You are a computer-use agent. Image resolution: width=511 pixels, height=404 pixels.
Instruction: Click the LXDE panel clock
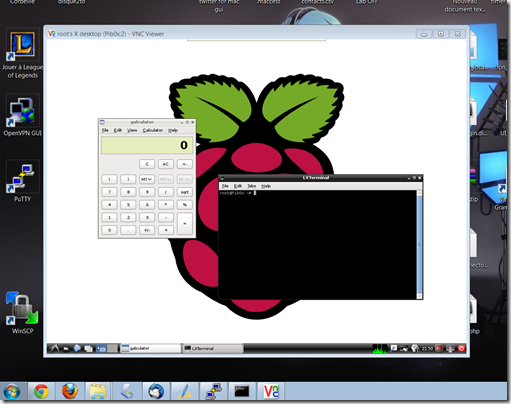coord(427,349)
